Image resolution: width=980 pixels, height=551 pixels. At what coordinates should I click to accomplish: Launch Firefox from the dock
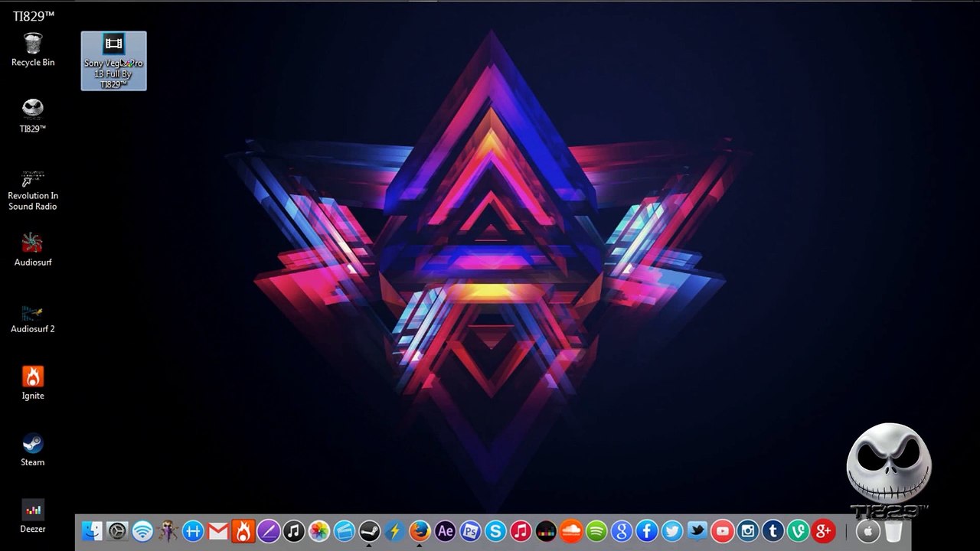point(420,531)
